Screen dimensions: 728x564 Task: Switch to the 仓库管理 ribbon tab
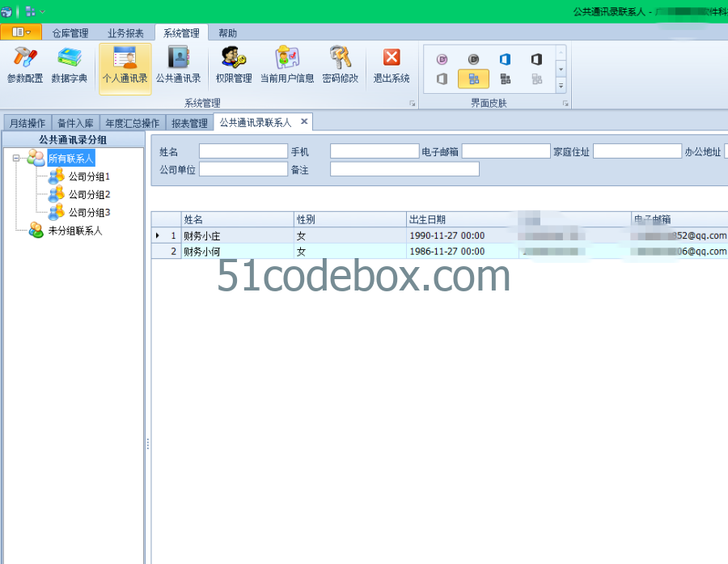coord(70,33)
